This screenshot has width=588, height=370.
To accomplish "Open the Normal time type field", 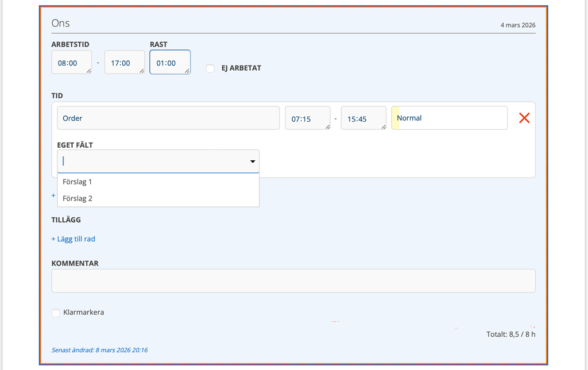I will pos(449,118).
